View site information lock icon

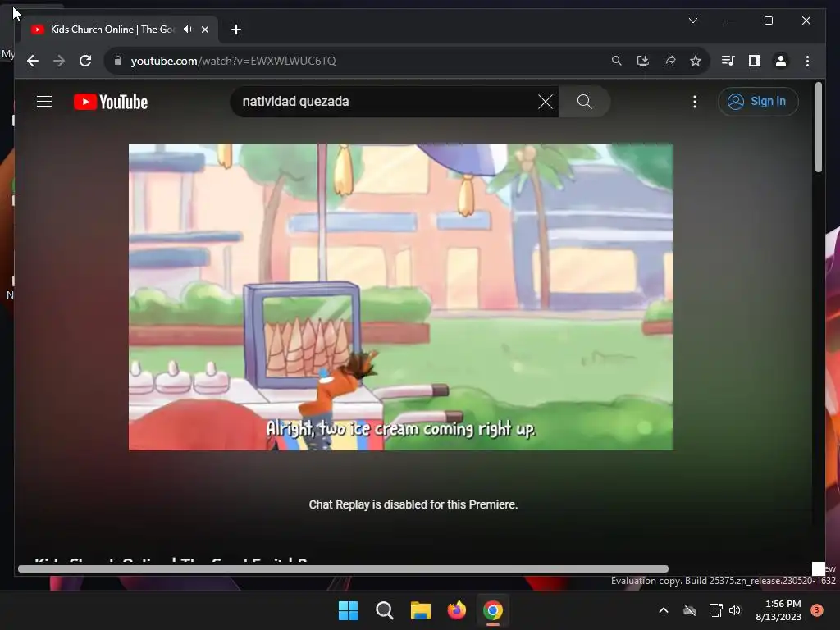click(x=118, y=61)
